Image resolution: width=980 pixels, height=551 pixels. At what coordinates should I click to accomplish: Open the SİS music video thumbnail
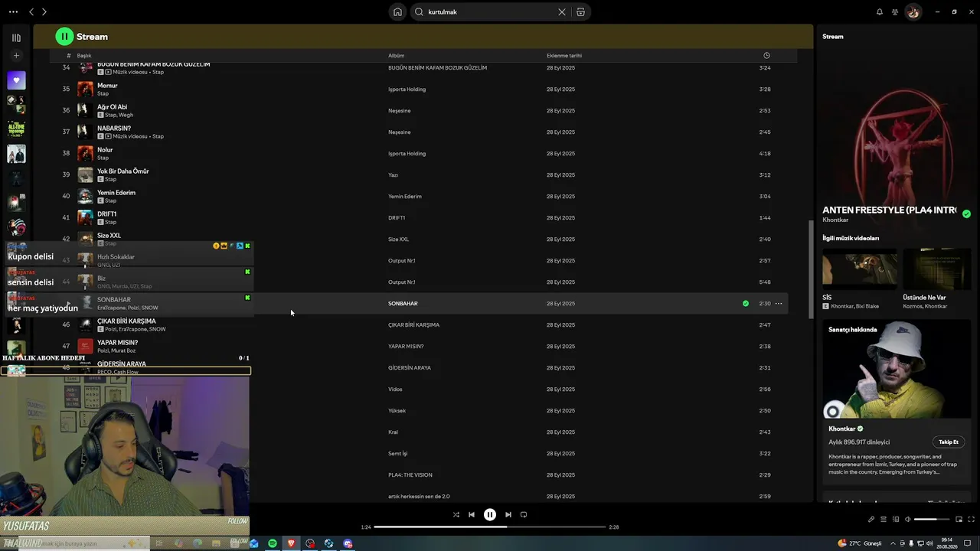(860, 268)
